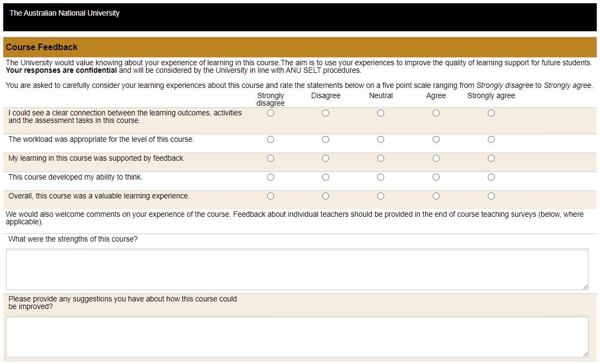Select Neutral for workload appropriate statement
Viewport: 600px width, 364px height.
380,139
